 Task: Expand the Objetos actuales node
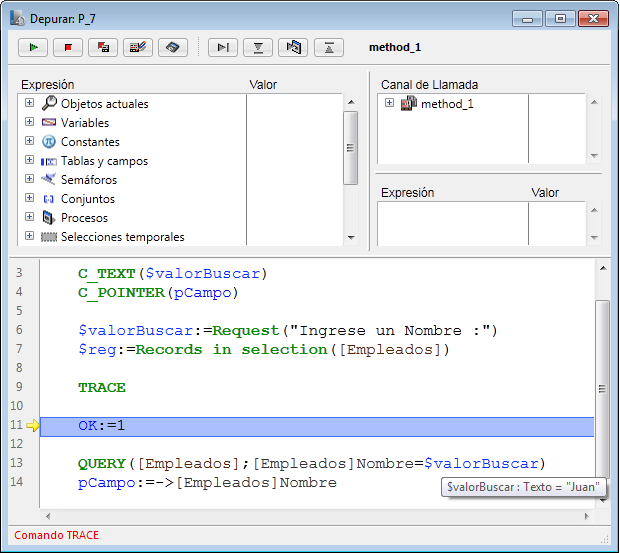point(29,104)
